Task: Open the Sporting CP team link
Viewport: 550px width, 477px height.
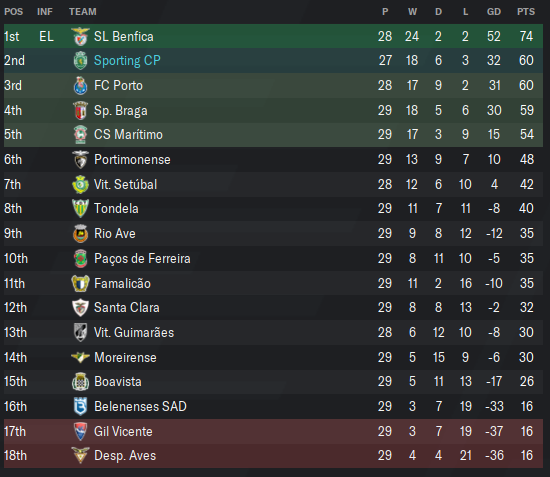Action: (x=127, y=61)
